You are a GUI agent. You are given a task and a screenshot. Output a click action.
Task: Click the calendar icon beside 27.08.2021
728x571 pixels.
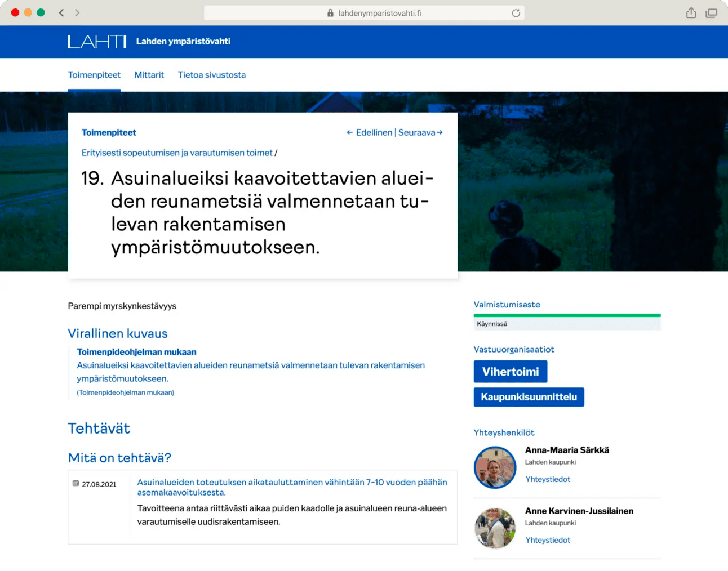[76, 483]
